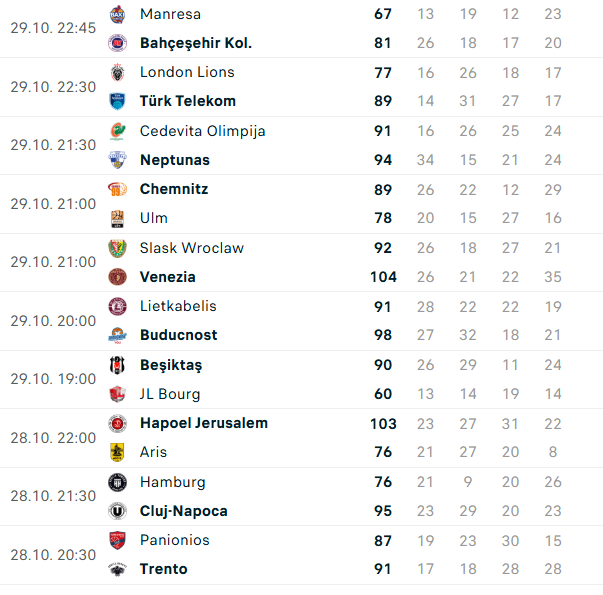Open the Bahçeşehir Kol. team link

click(x=196, y=43)
